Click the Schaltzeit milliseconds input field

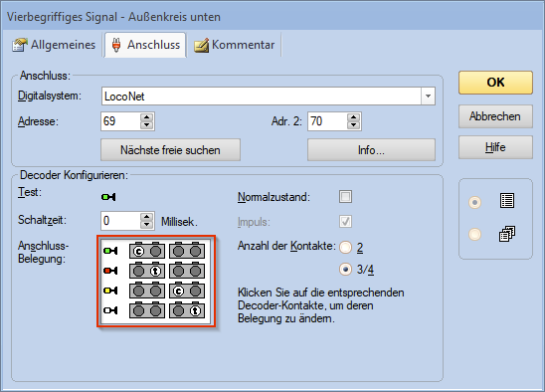tap(121, 221)
